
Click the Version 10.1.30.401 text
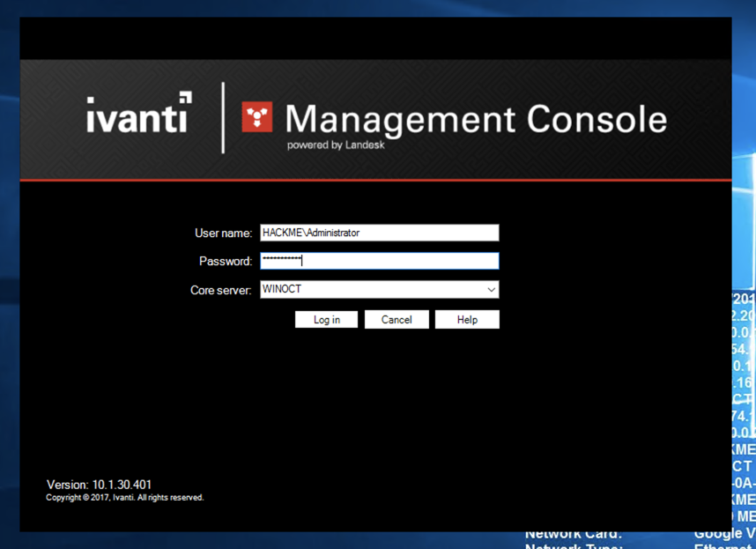pos(99,485)
